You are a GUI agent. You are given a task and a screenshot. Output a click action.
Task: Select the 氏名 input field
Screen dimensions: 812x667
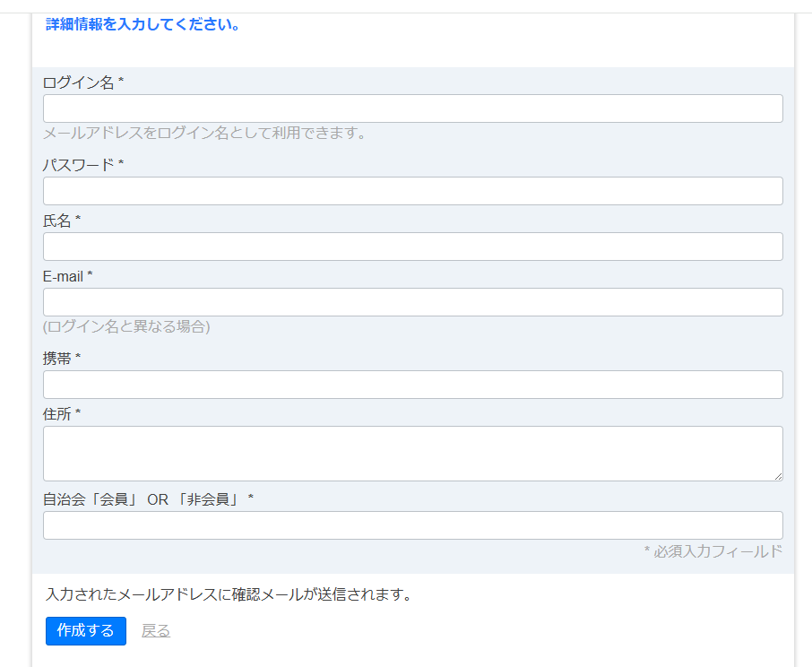coord(412,247)
